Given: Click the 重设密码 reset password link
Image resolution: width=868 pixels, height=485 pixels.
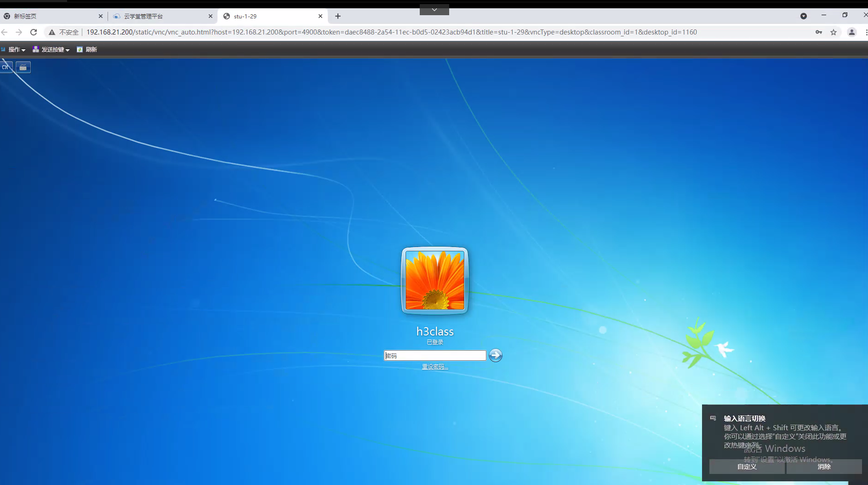Looking at the screenshot, I should pos(435,367).
